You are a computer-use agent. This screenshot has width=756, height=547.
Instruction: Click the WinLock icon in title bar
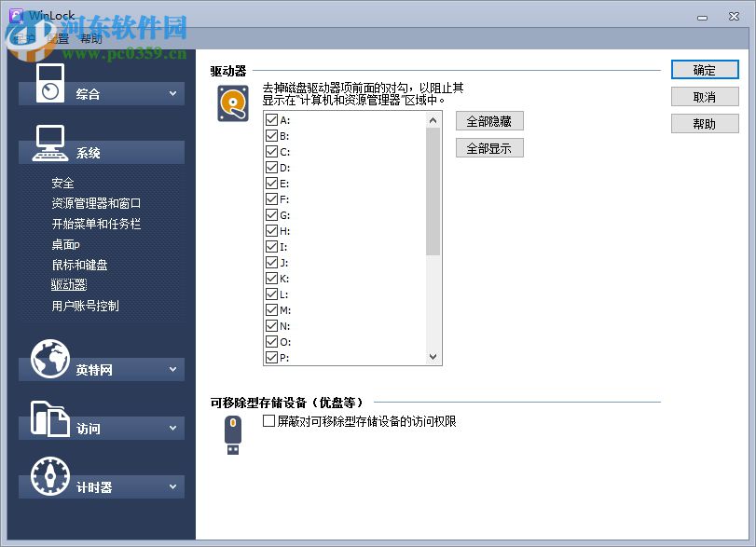[18, 16]
